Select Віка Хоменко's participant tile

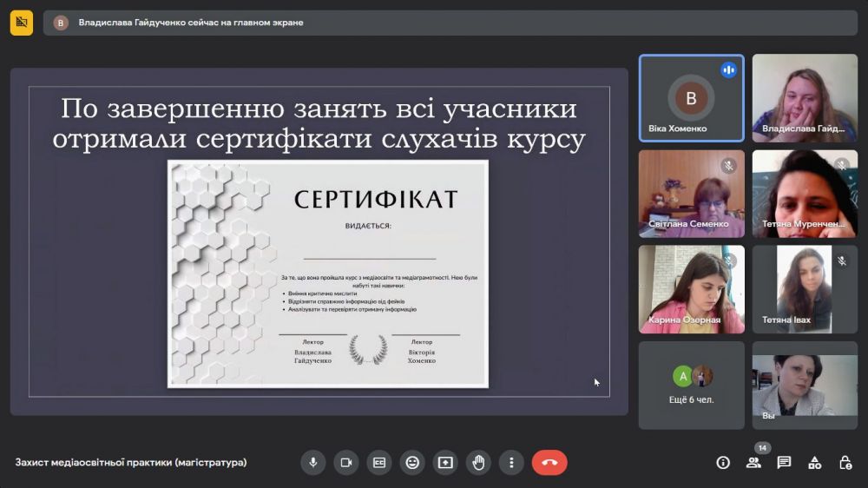point(691,98)
